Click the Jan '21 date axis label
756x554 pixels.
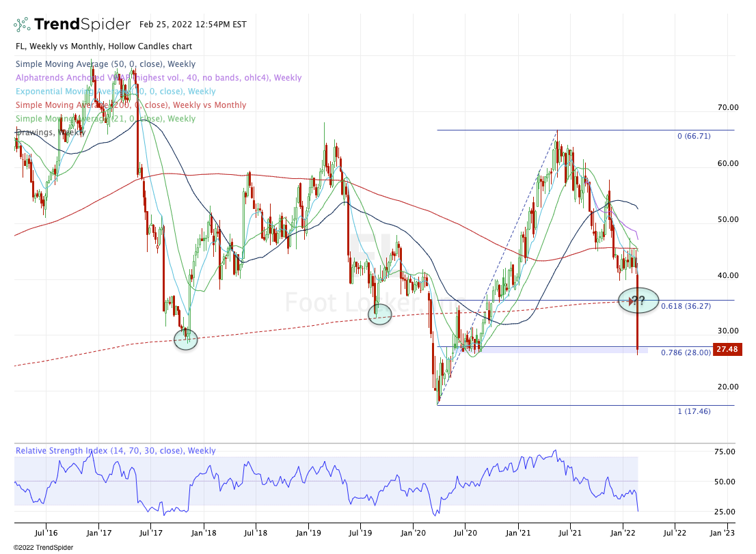518,533
